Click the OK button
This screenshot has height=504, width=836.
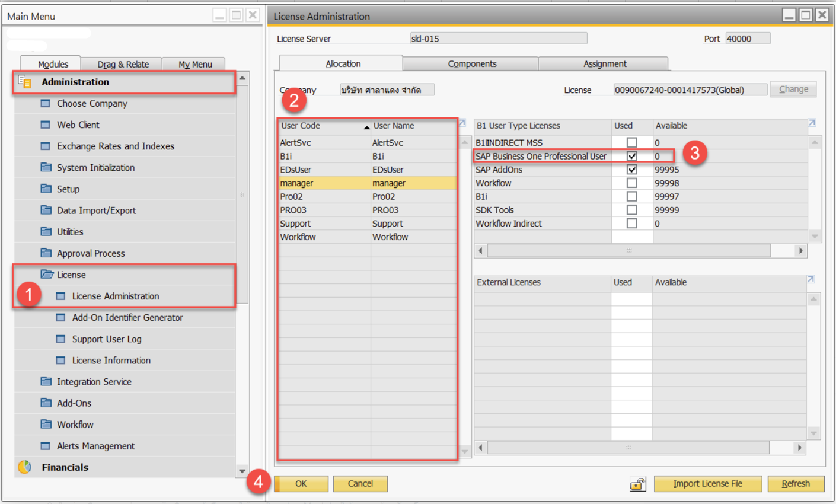click(x=301, y=484)
